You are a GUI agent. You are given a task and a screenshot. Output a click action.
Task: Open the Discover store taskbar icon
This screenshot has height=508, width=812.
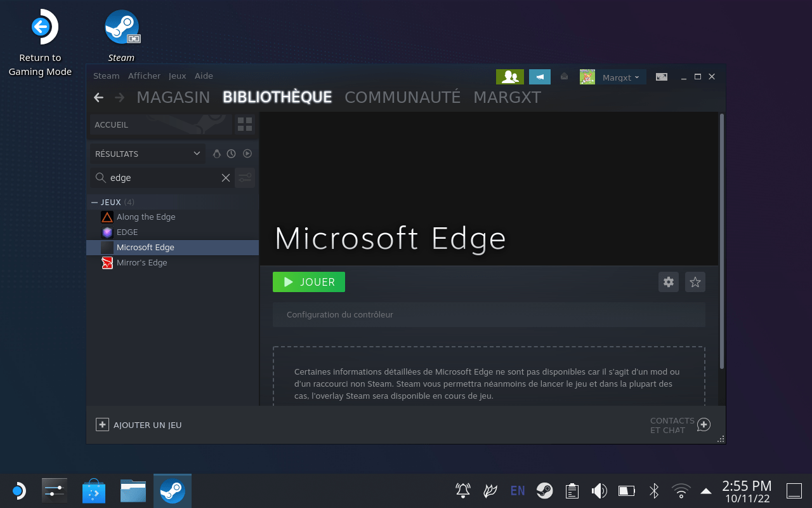(x=94, y=491)
